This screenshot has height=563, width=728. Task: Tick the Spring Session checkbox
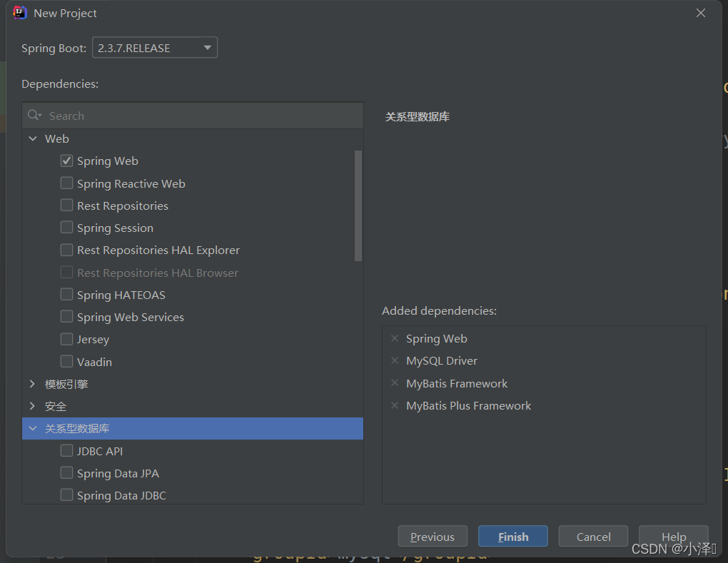pyautogui.click(x=66, y=228)
